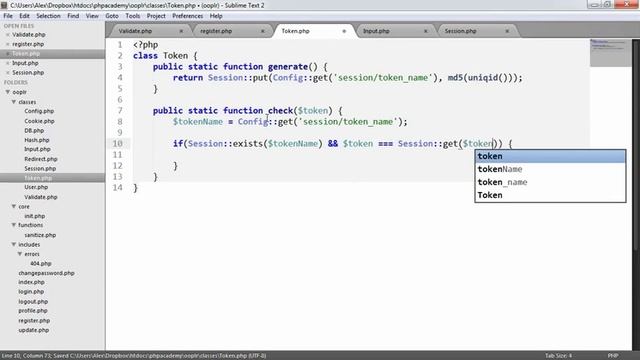Place cursor on 'generate' function name
Viewport: 640px width, 360px height.
(288, 67)
